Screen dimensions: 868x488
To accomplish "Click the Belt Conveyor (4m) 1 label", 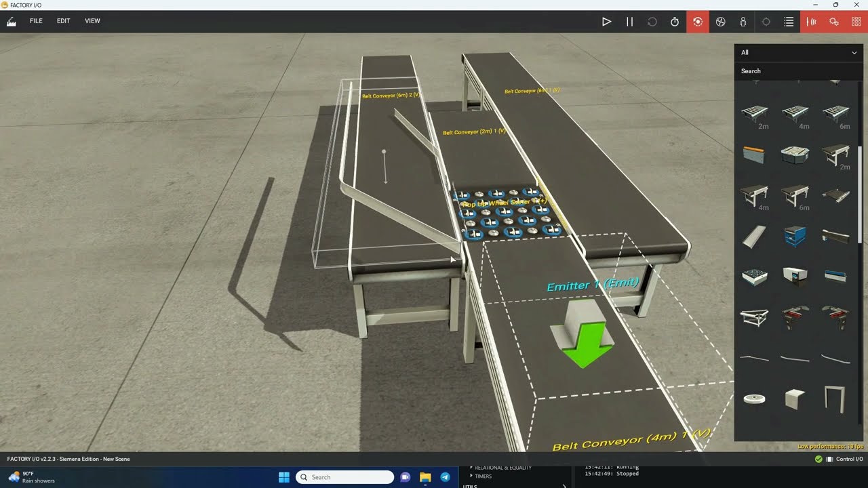I will tap(632, 439).
